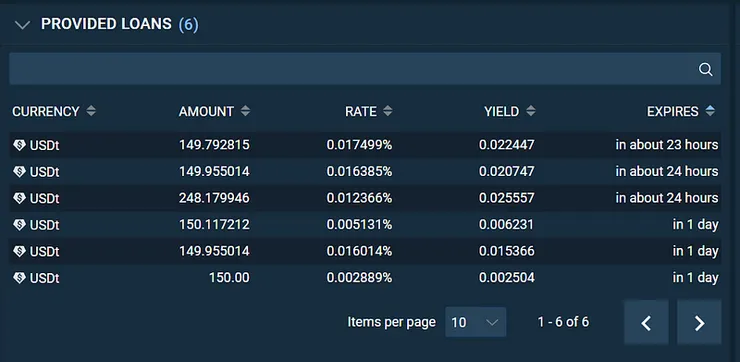Viewport: 740px width, 362px height.
Task: Sort by Amount column arrows
Action: pos(245,111)
